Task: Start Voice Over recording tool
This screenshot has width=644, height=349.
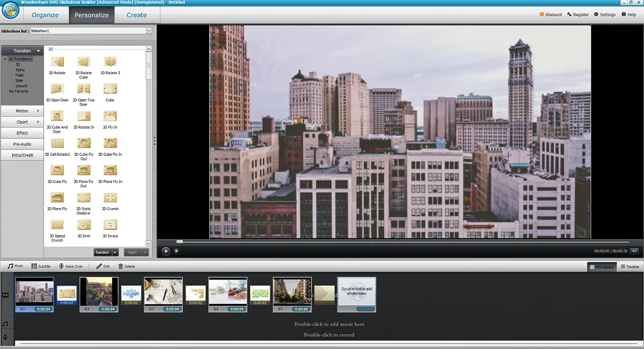Action: 62,266
